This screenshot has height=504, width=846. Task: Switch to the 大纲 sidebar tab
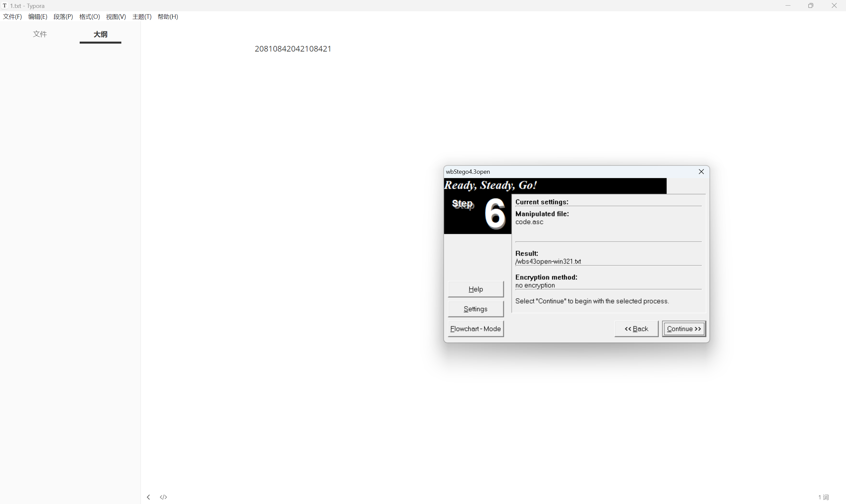[x=100, y=34]
